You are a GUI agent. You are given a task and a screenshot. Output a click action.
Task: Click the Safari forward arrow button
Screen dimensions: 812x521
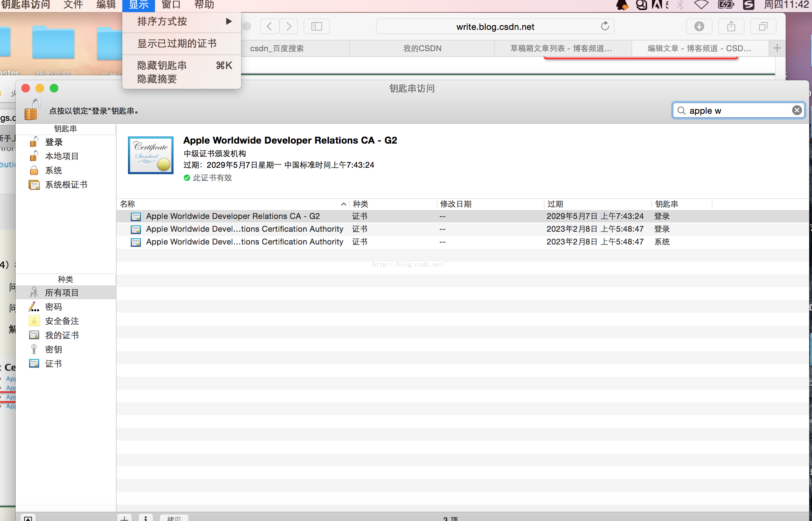click(289, 26)
